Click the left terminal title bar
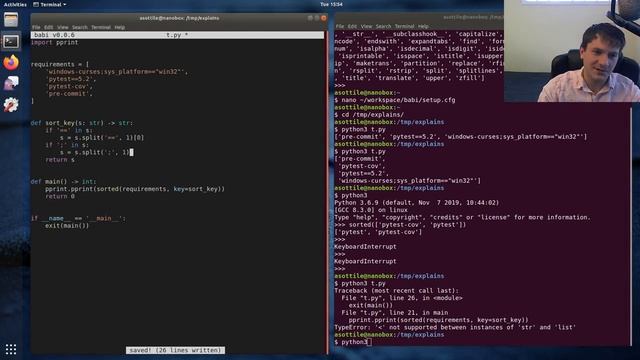The height and width of the screenshot is (360, 640). [x=179, y=18]
